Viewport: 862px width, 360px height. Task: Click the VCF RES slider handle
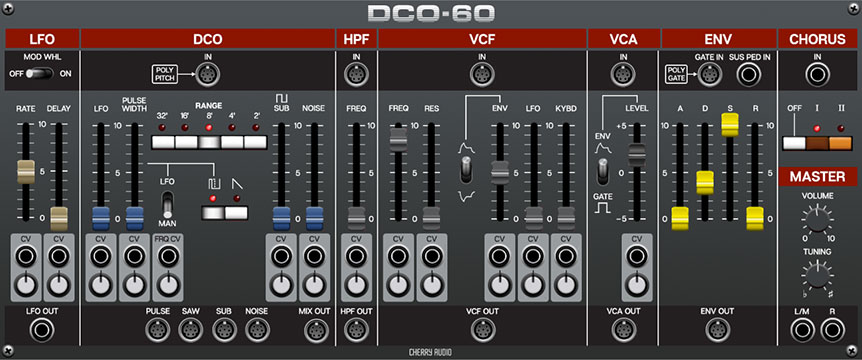[x=431, y=219]
